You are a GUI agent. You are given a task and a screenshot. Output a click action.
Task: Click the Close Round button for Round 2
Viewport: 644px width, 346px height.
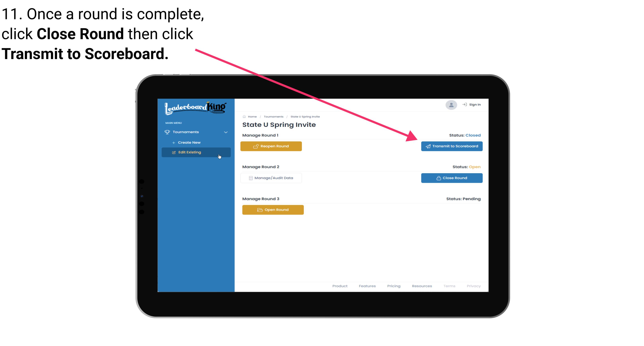coord(452,178)
